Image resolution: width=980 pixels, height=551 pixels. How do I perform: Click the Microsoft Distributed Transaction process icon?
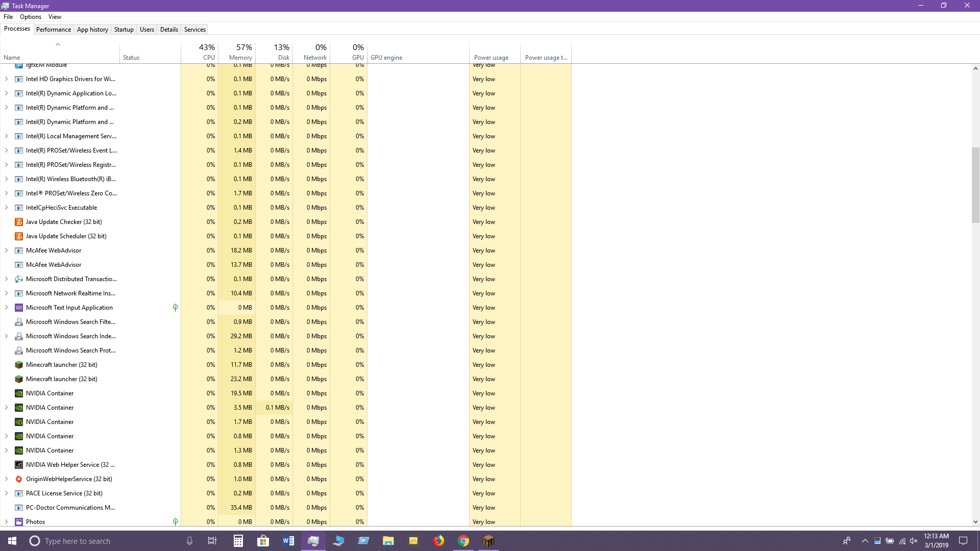(19, 279)
